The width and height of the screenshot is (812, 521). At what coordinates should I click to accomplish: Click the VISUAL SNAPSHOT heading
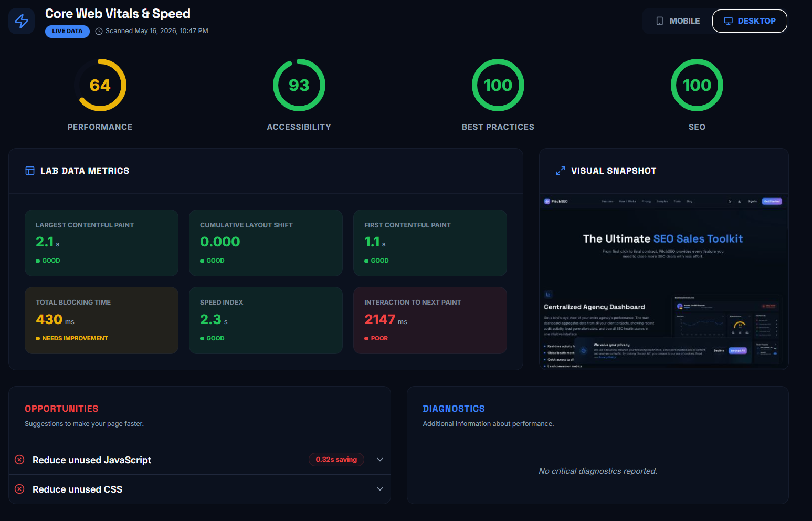pos(614,171)
